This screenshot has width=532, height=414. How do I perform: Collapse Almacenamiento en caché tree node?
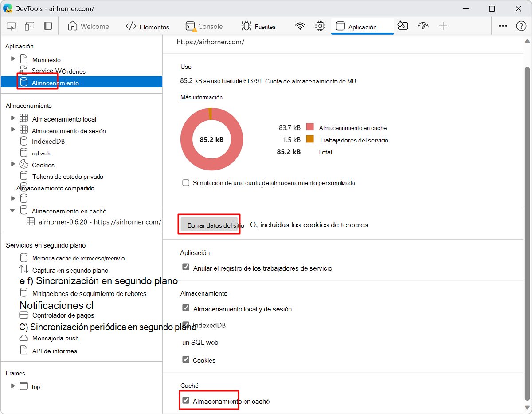click(13, 210)
